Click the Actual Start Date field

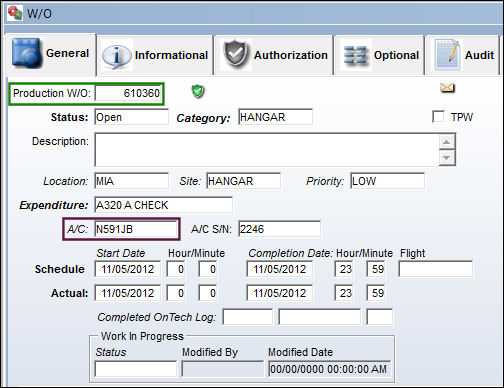(x=127, y=293)
